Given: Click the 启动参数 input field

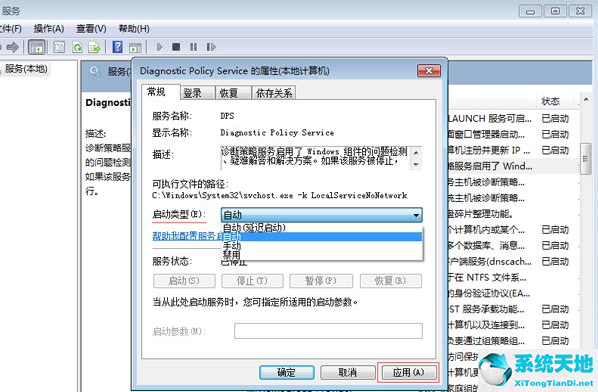Looking at the screenshot, I should point(328,331).
